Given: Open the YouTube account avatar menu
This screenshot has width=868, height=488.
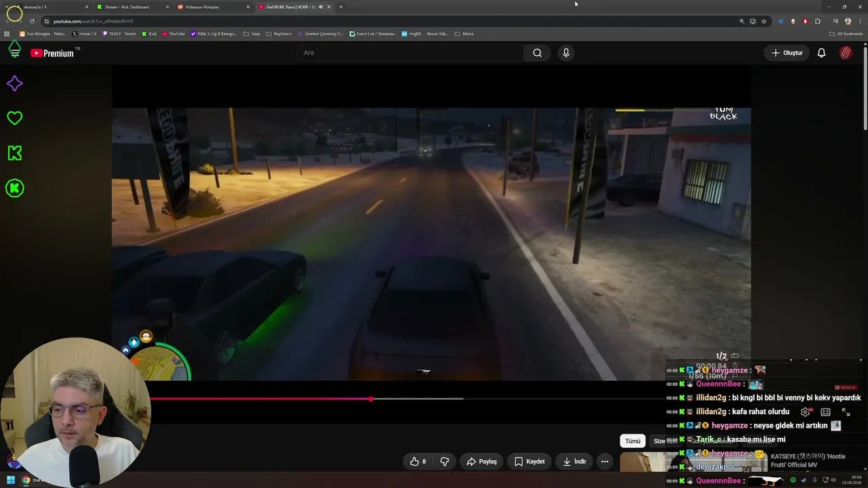Looking at the screenshot, I should (846, 53).
